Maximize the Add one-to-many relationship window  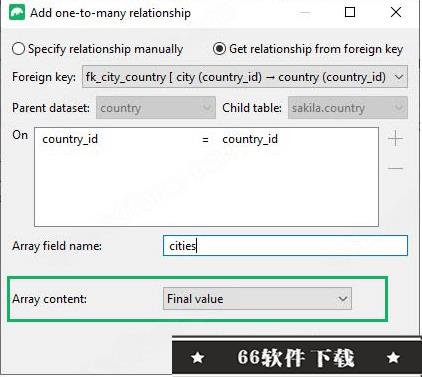click(350, 12)
